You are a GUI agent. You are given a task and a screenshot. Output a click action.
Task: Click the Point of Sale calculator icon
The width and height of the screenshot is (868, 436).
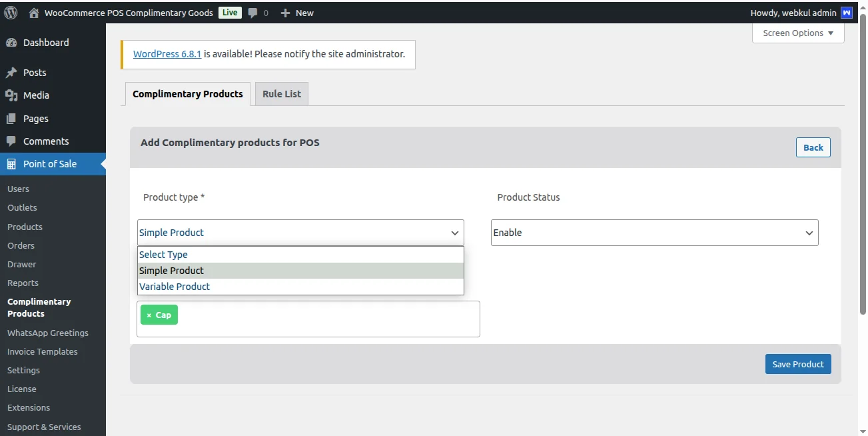coord(11,164)
